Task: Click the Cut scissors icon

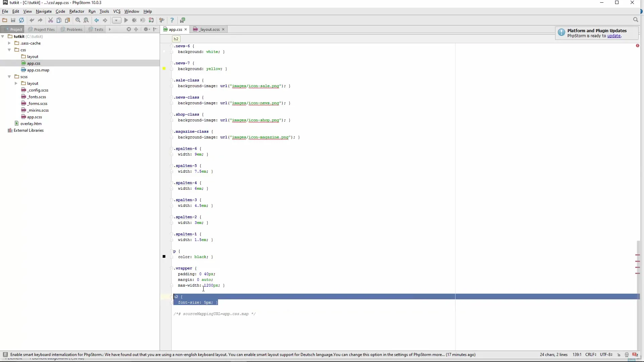Action: click(51, 20)
